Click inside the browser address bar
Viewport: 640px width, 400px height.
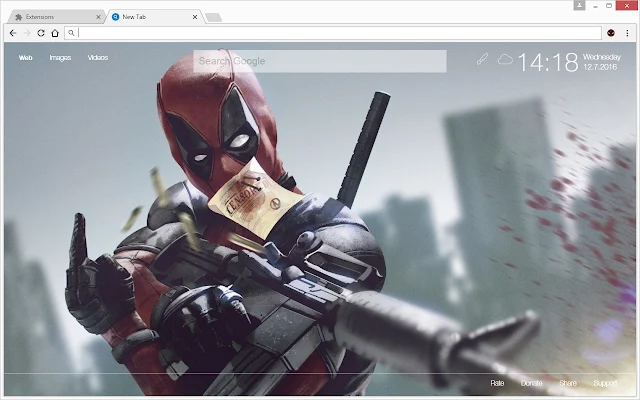pyautogui.click(x=333, y=33)
